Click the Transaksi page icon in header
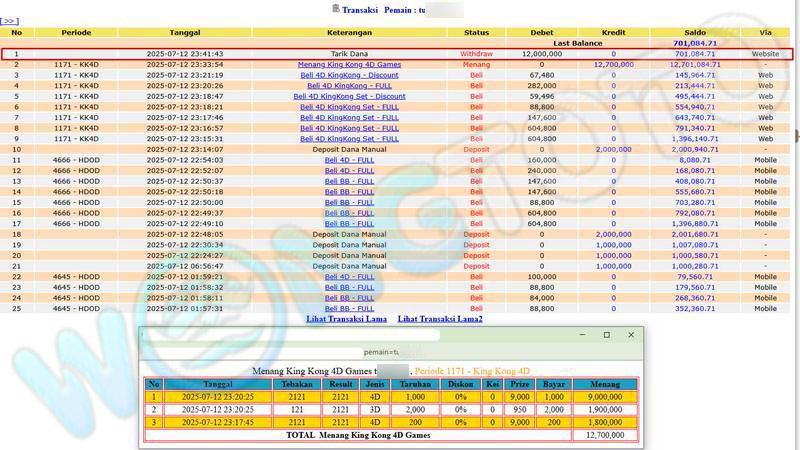The image size is (800, 450). tap(335, 9)
